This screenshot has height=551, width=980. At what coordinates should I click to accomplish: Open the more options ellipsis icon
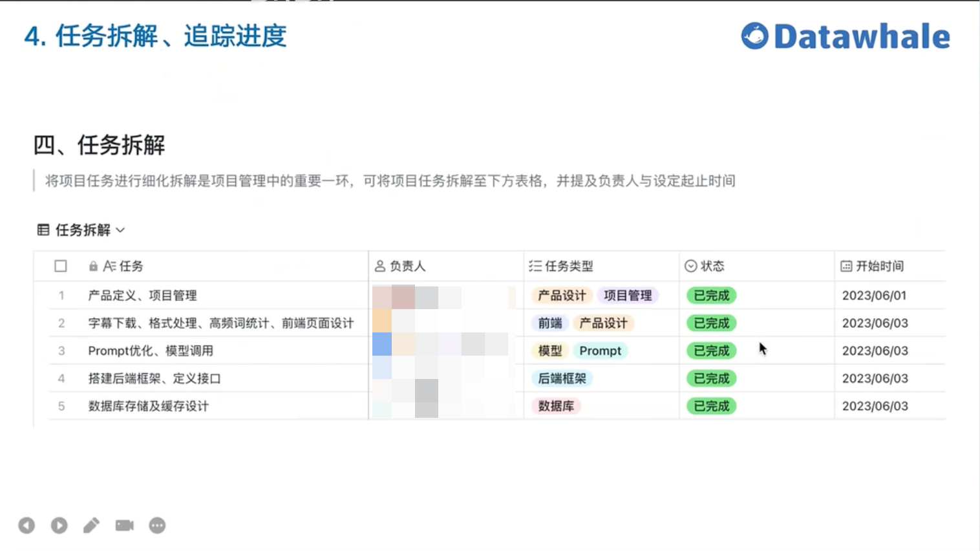[x=156, y=526]
